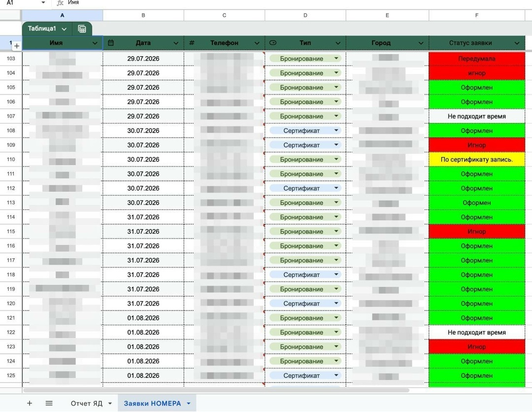532x412 pixels.
Task: Click the Передумала status cell in row 103
Action: click(477, 59)
